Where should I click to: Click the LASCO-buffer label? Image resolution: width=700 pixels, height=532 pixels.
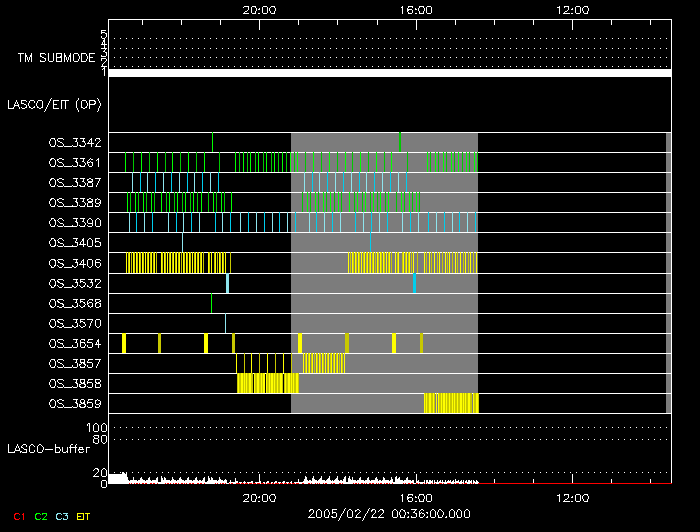click(48, 449)
